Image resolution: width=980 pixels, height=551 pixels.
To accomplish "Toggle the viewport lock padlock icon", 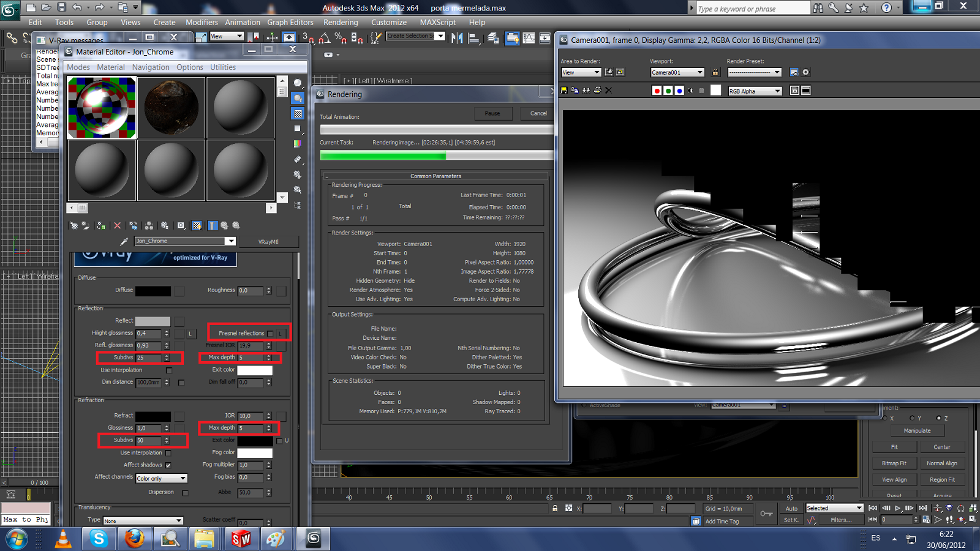I will [x=715, y=72].
